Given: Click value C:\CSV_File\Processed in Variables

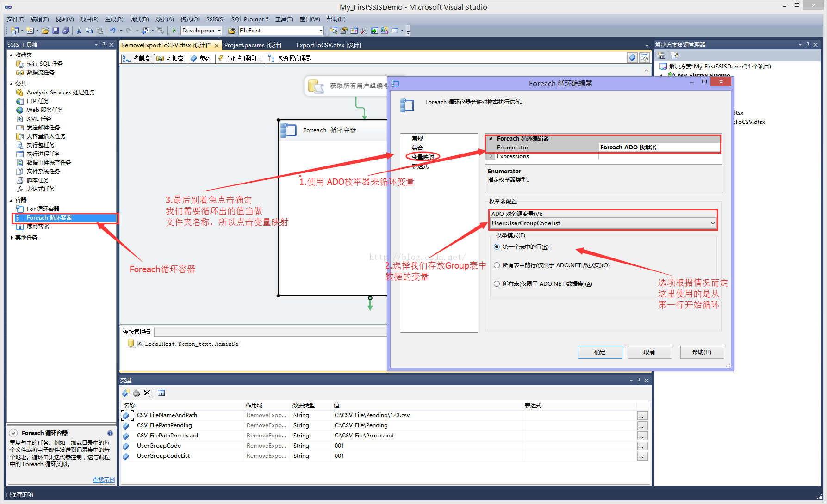Looking at the screenshot, I should point(364,436).
